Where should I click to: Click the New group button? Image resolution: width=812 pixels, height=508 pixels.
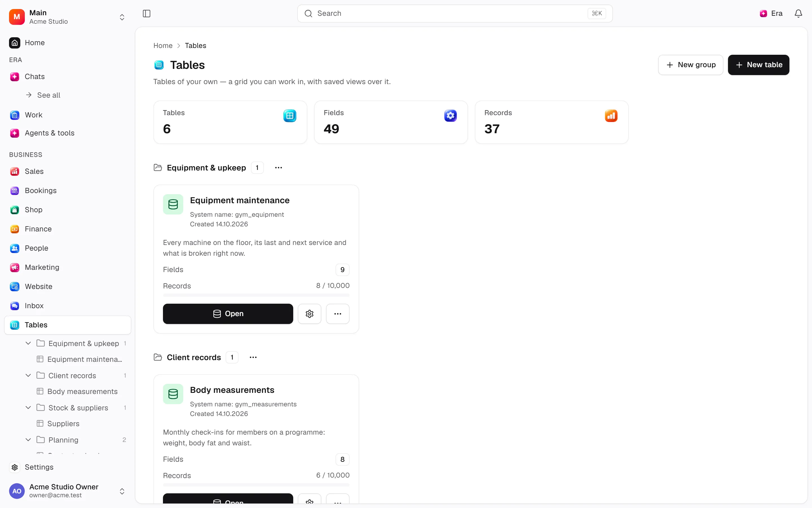(x=690, y=65)
